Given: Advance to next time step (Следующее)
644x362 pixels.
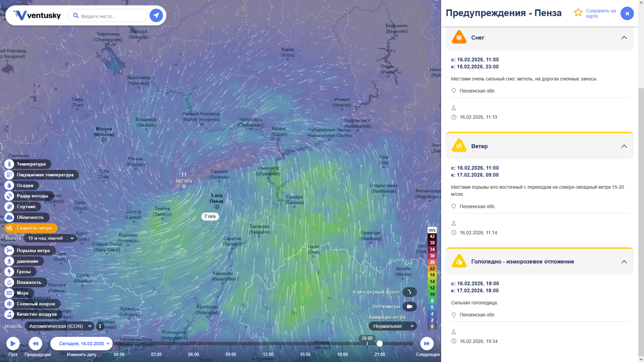Looking at the screenshot, I should pyautogui.click(x=427, y=344).
